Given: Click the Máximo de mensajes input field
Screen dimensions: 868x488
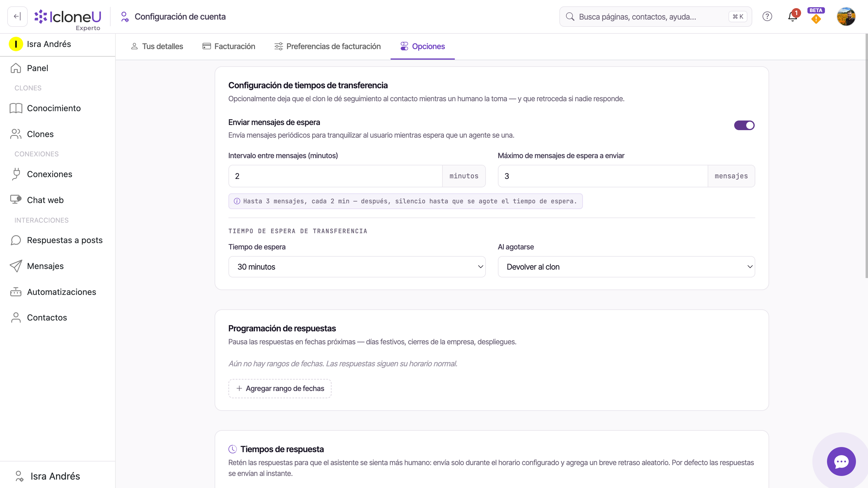Looking at the screenshot, I should click(x=603, y=176).
